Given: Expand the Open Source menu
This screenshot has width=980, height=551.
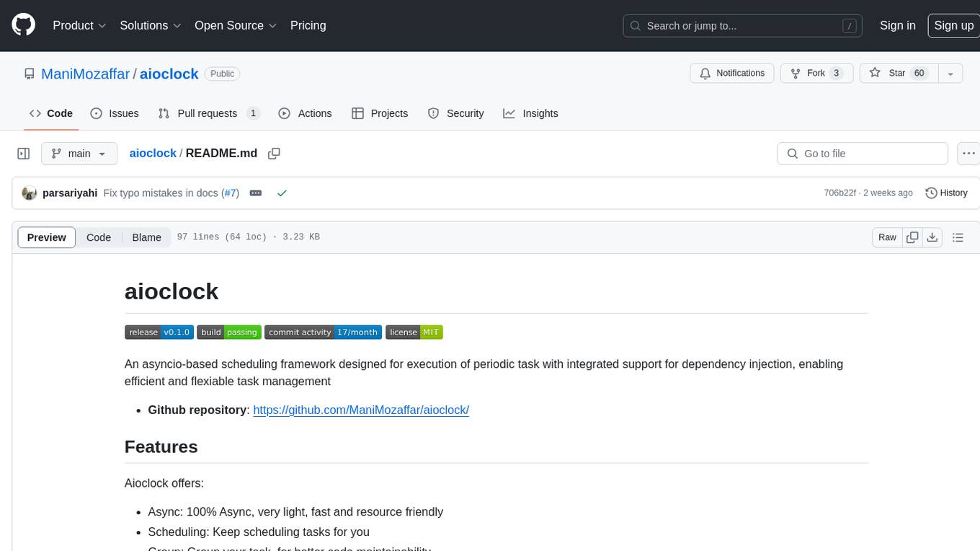Looking at the screenshot, I should (x=236, y=25).
